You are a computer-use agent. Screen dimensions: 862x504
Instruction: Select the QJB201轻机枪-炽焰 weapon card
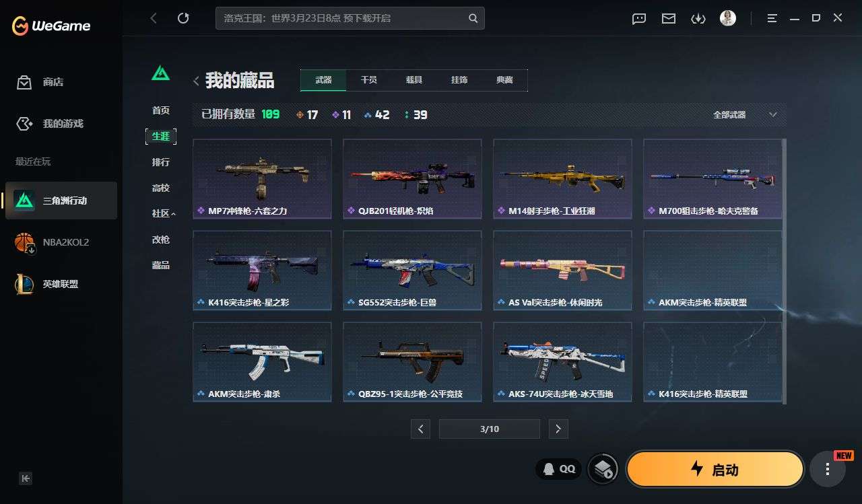[412, 179]
